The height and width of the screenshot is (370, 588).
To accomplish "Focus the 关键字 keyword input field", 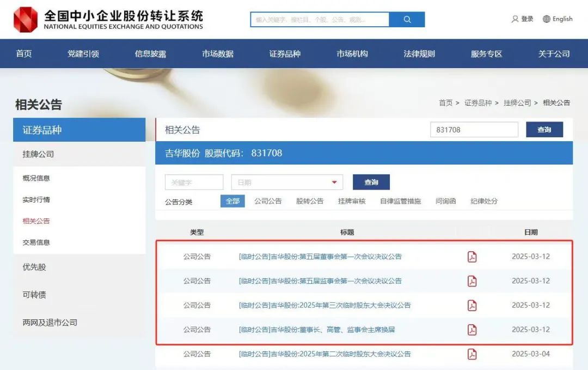I will (194, 183).
